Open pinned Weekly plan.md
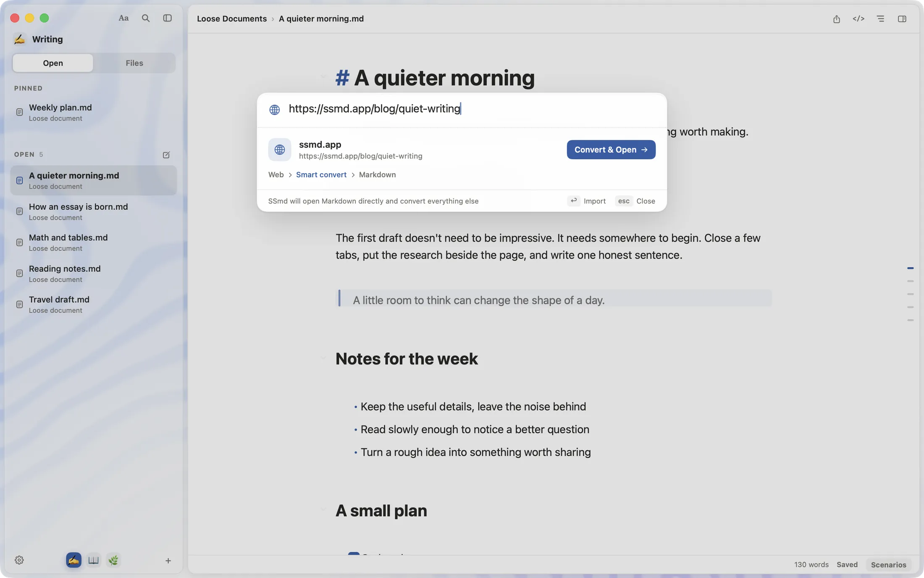Screen dimensions: 924x578 click(93, 112)
